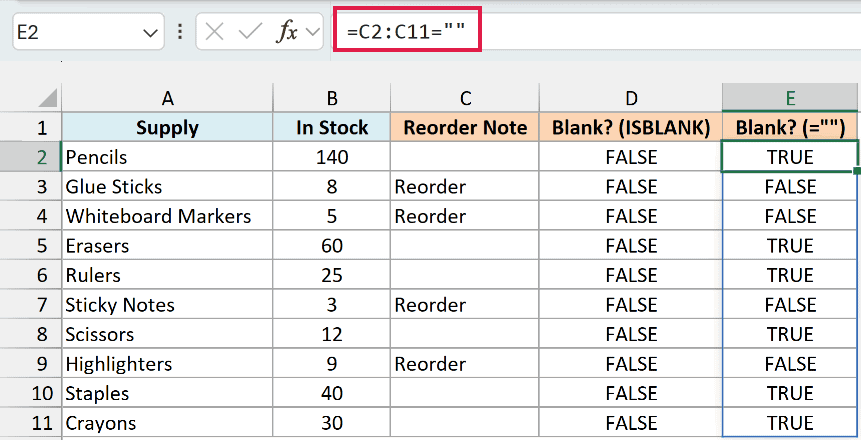
Task: Expand the dropdown next to fx
Action: tap(312, 32)
